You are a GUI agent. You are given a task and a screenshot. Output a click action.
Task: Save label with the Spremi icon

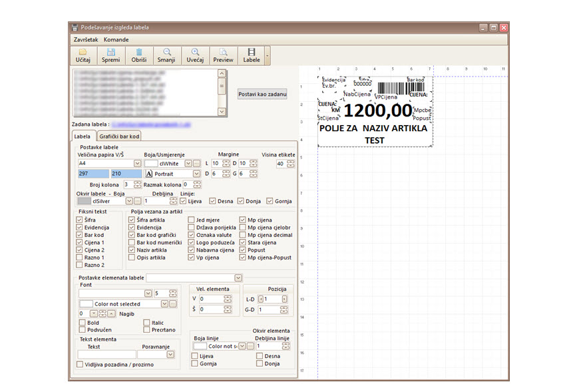(x=110, y=52)
